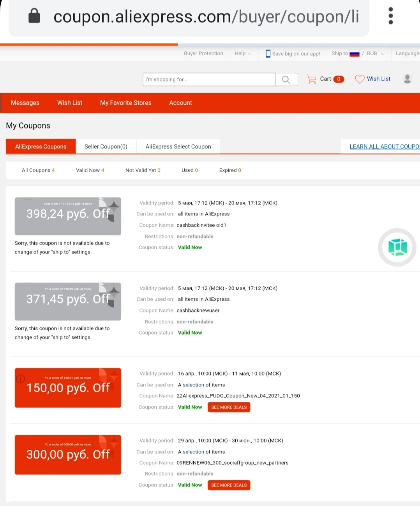Switch to the Seller Coupon(0) tab
This screenshot has height=506, width=420.
click(106, 146)
